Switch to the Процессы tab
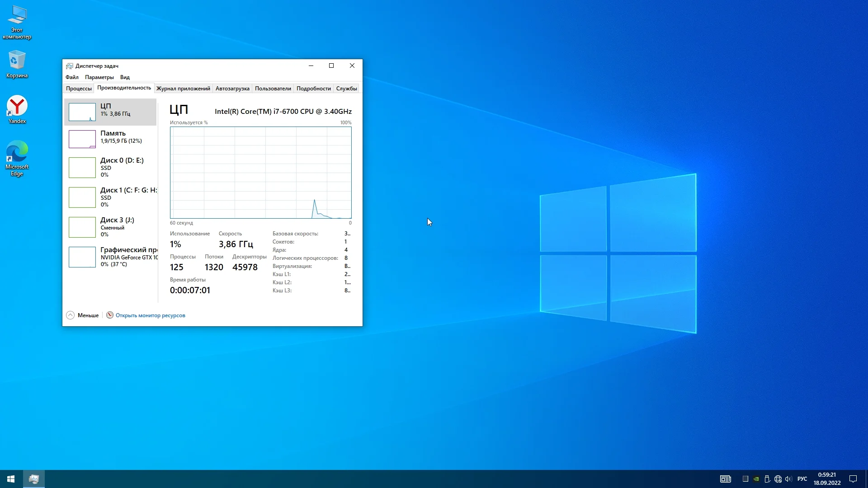The image size is (868, 488). coord(79,89)
